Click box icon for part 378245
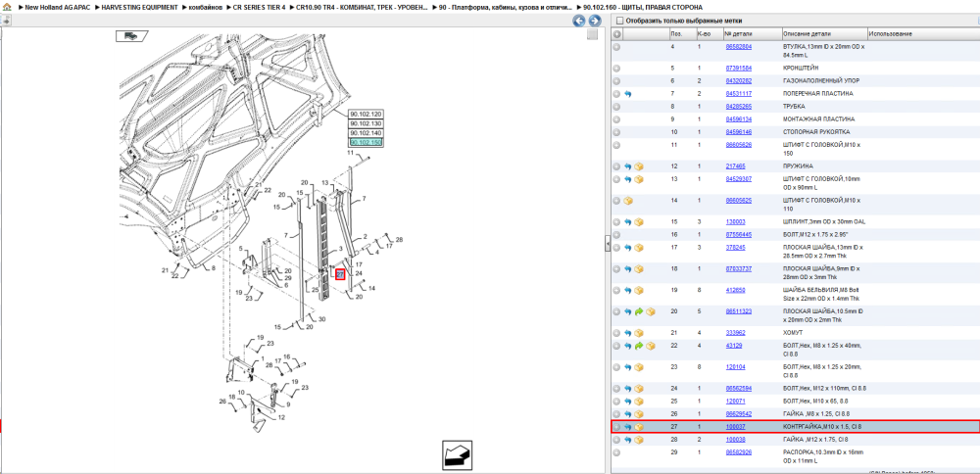 [639, 248]
